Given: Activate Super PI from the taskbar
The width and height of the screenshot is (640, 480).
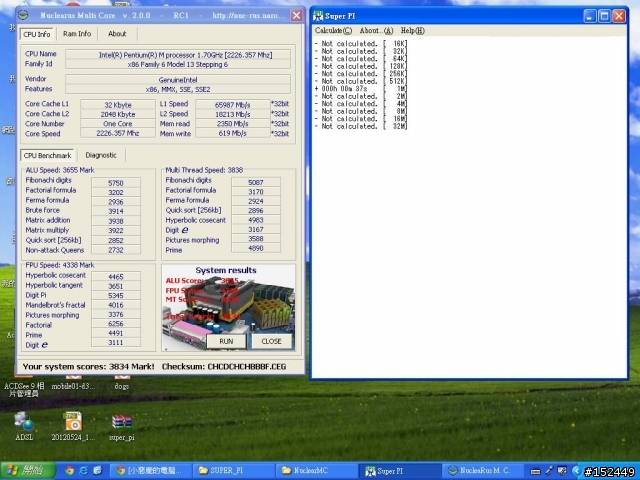Looking at the screenshot, I should pos(399,471).
